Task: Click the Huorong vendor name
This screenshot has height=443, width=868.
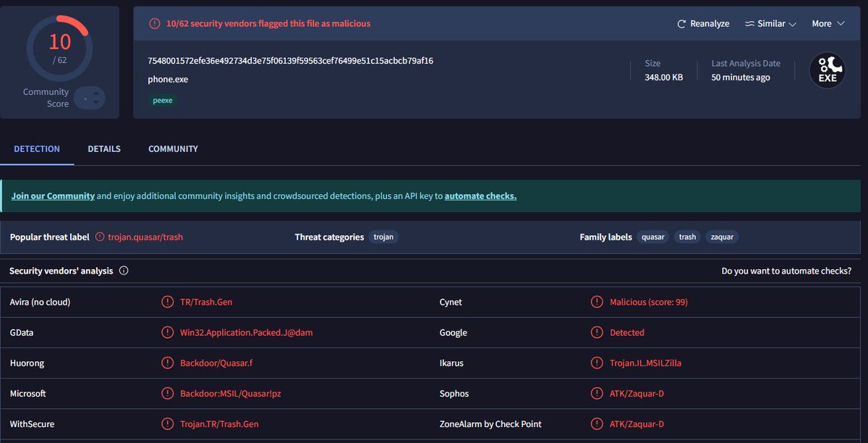Action: (27, 363)
